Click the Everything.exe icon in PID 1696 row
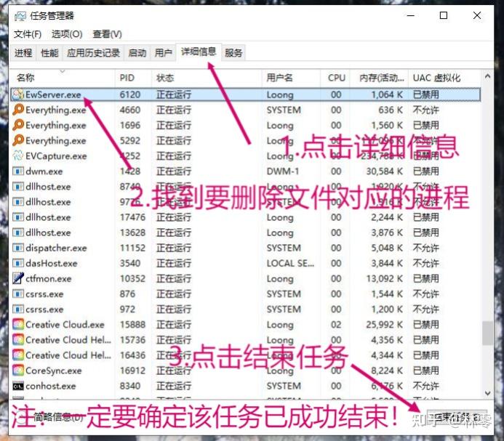 [x=18, y=125]
